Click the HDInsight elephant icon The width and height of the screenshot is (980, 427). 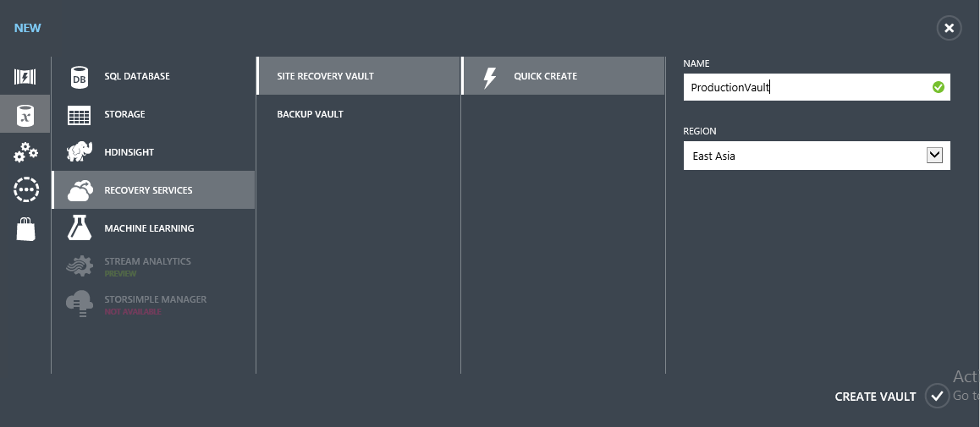click(80, 152)
